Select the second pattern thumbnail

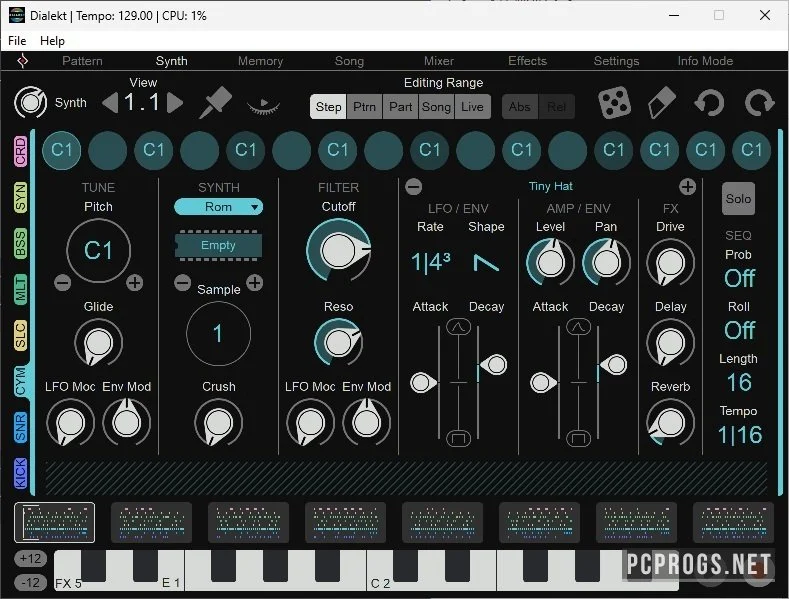(x=151, y=522)
